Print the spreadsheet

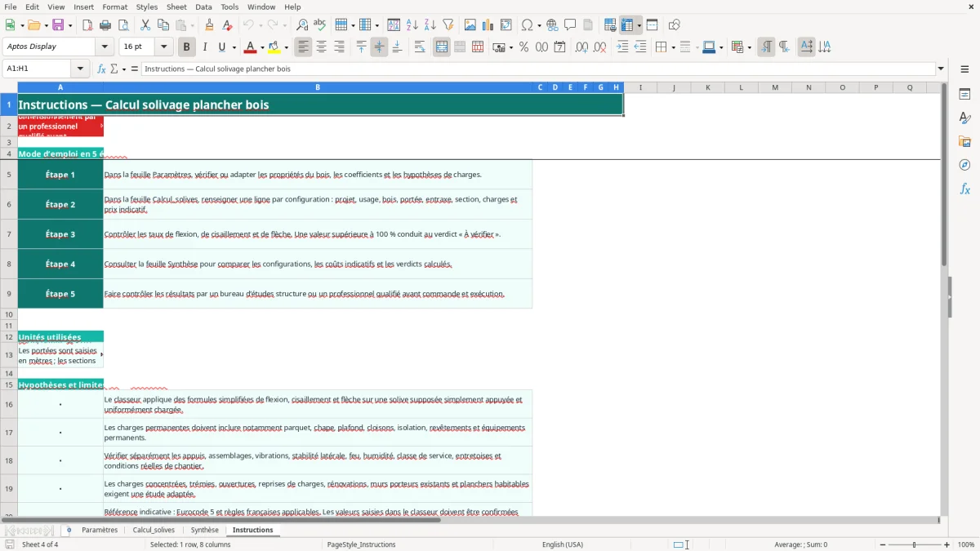[x=105, y=25]
